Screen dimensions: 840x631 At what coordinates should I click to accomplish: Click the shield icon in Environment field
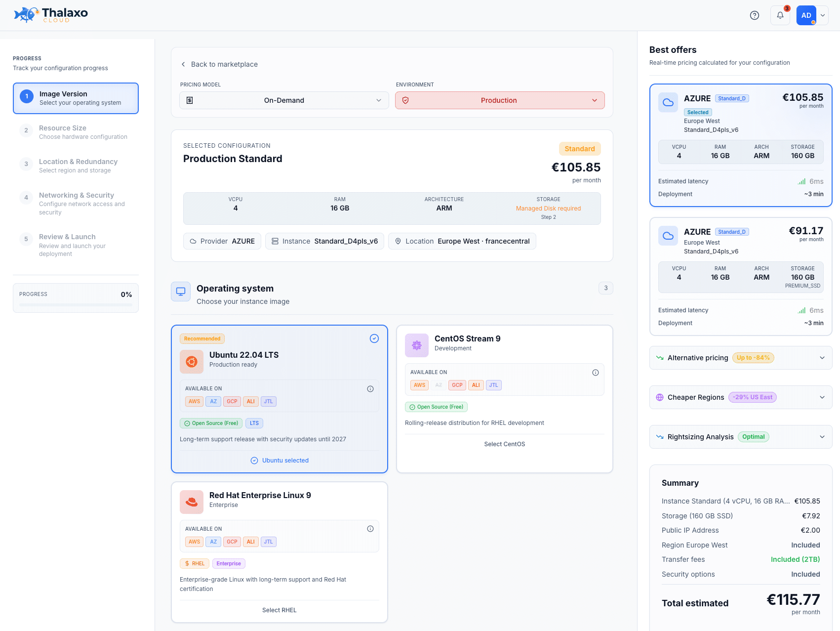pos(405,100)
